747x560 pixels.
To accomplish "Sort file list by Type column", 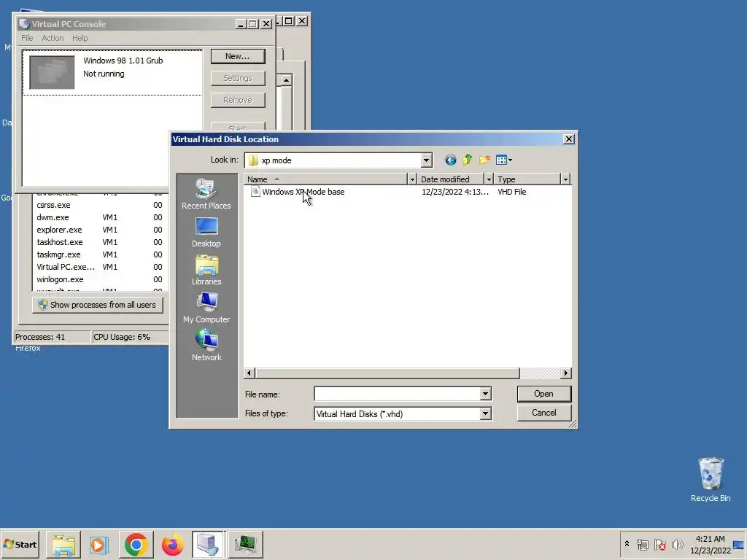I will click(x=527, y=179).
